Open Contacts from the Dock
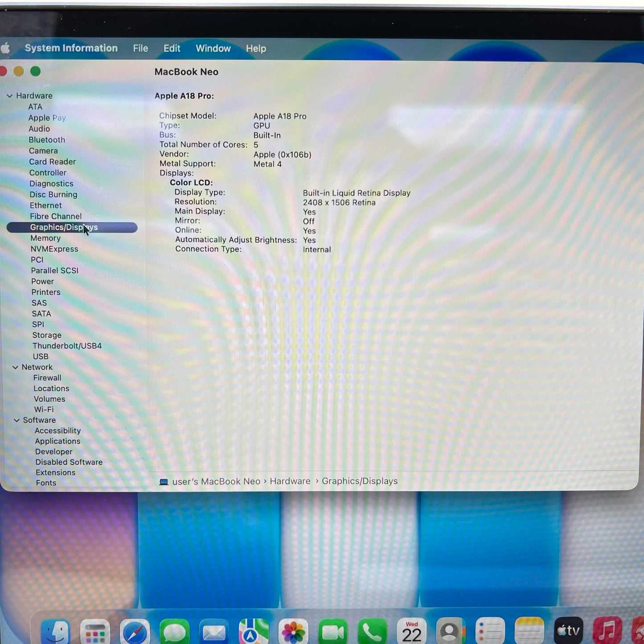The image size is (644, 644). tap(451, 632)
